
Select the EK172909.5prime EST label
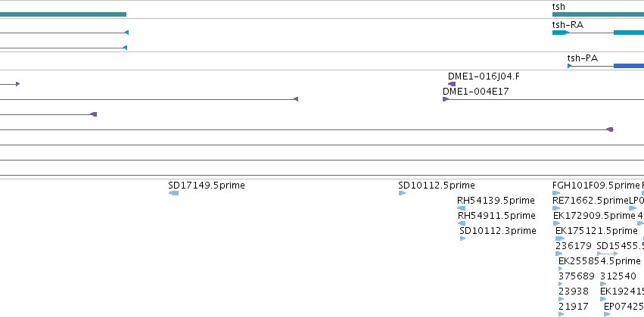[594, 216]
